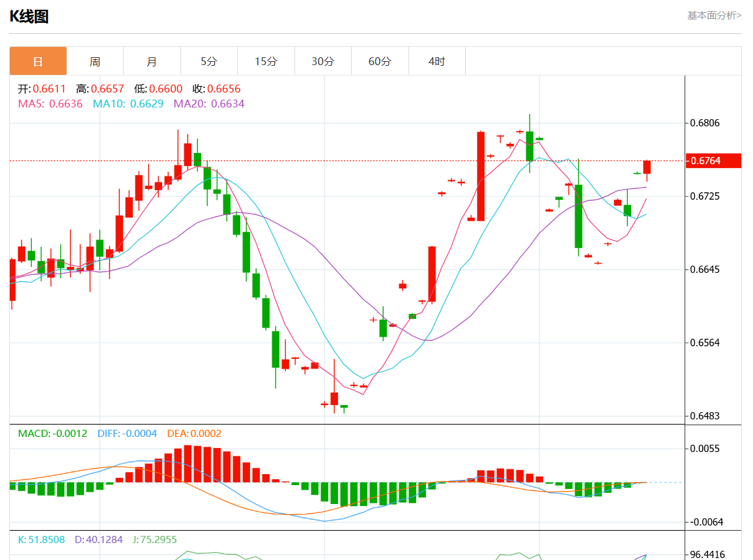Click the K线图 heading
Screen dimensions: 753x560
click(x=29, y=16)
